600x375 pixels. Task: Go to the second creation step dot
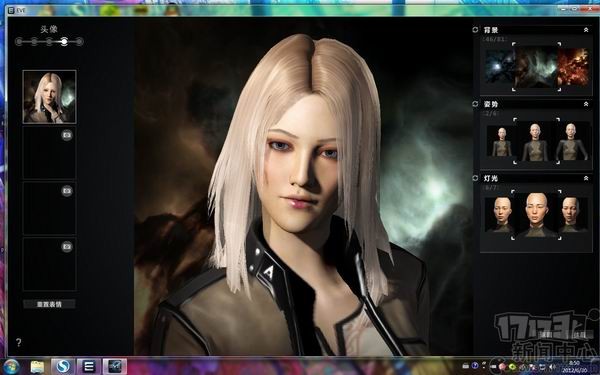34,41
